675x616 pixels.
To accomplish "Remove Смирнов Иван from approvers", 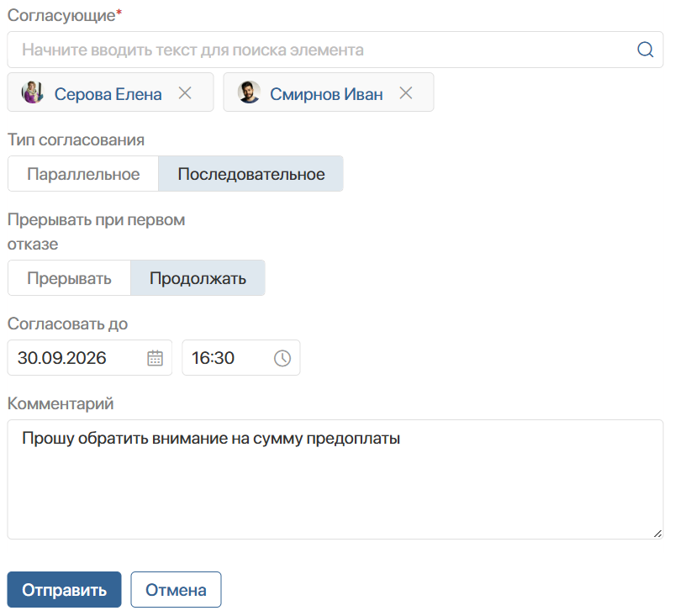I will 405,92.
